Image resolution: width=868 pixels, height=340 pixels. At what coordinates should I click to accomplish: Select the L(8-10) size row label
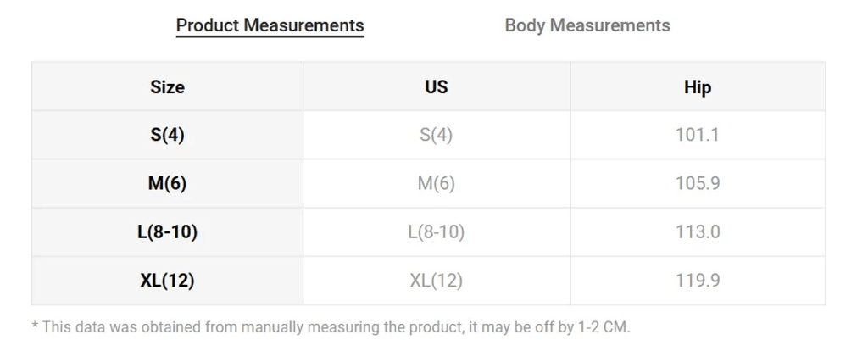[x=167, y=232]
